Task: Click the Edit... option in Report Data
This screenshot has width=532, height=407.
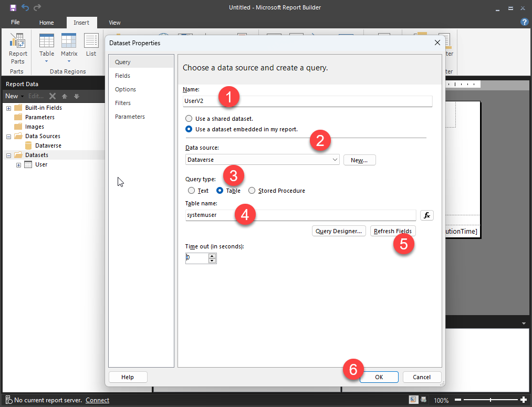Action: click(x=36, y=96)
